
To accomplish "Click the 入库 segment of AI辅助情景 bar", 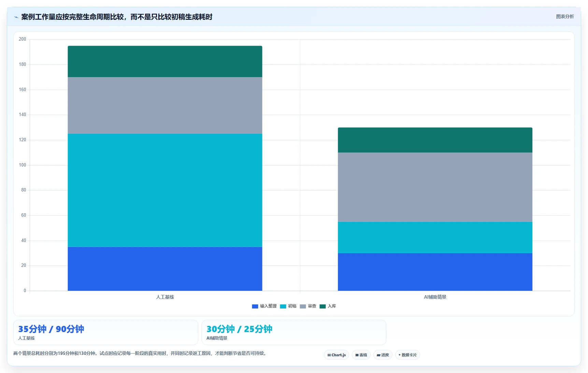I will click(x=435, y=140).
